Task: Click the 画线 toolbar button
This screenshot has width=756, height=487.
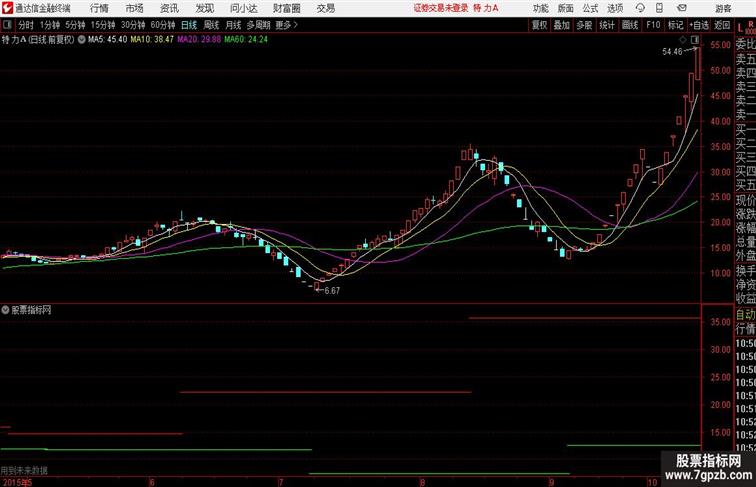Action: (630, 25)
